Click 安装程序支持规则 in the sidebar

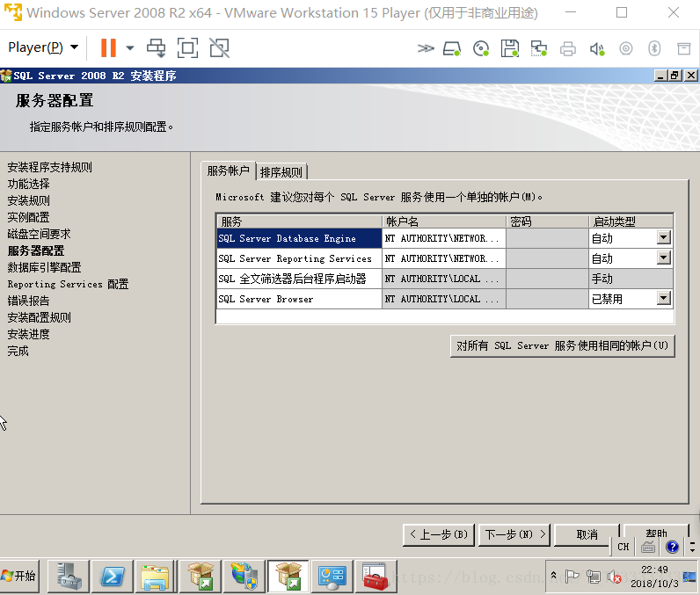(x=49, y=167)
